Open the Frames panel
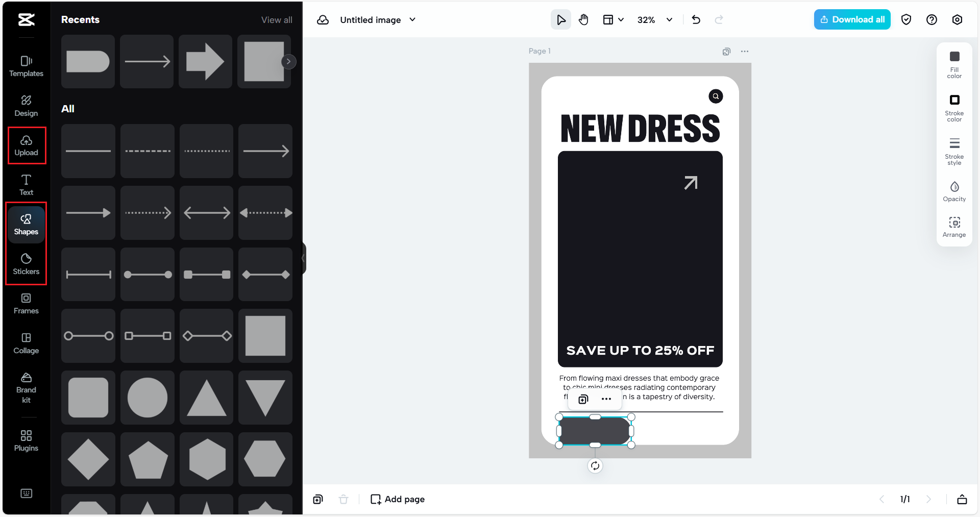This screenshot has width=980, height=517. (x=26, y=304)
